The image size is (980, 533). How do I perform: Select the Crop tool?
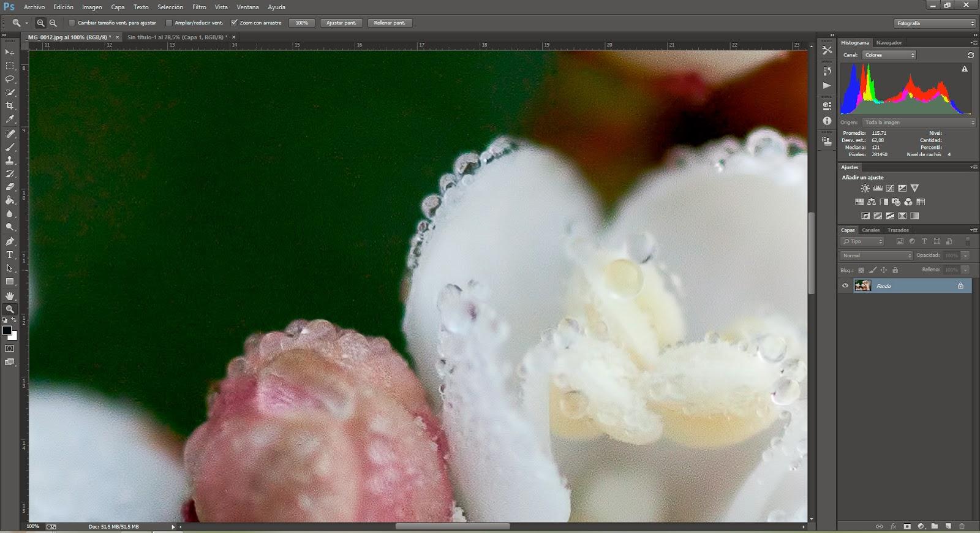click(x=10, y=106)
